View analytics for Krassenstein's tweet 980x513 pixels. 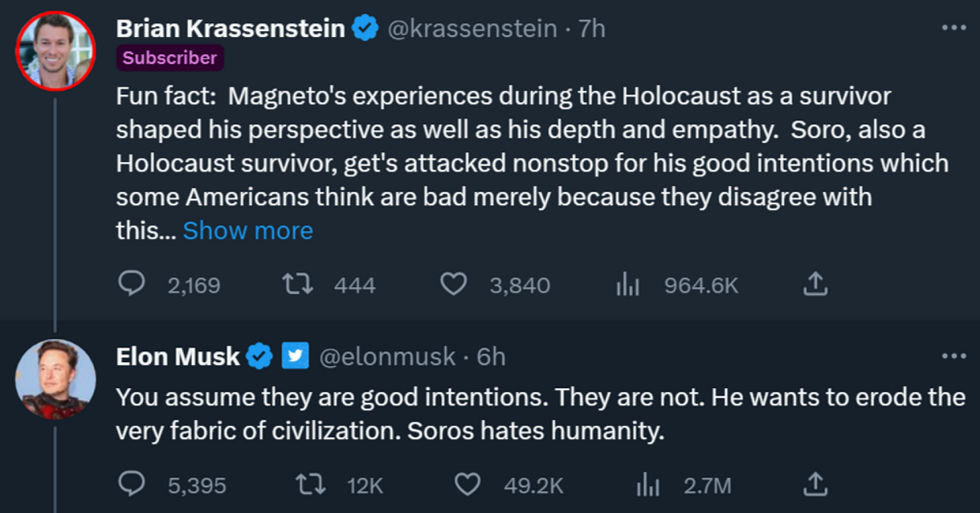tap(626, 284)
